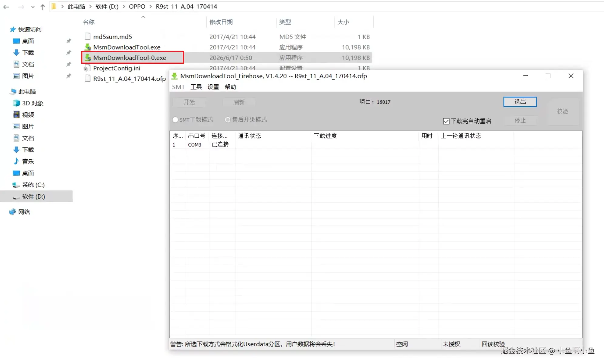Viewport: 604px width, 364px height.
Task: Toggle the 下载完自动重启 checkbox
Action: pyautogui.click(x=446, y=121)
